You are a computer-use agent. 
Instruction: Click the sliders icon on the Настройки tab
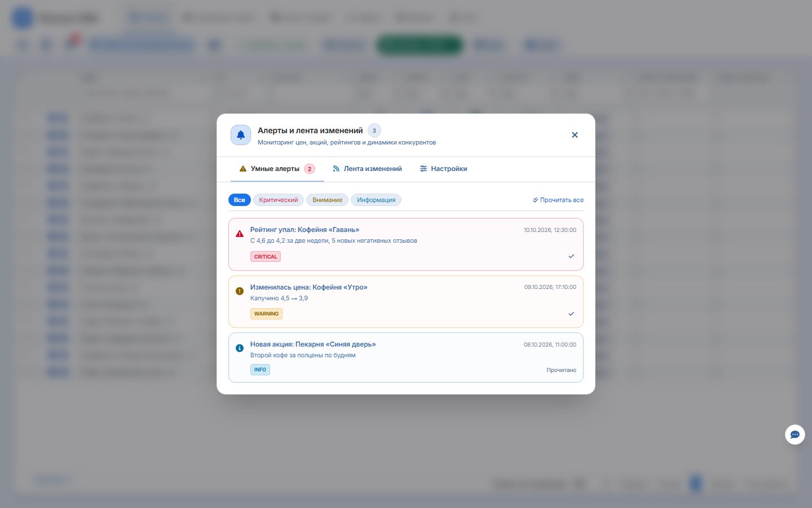point(423,169)
